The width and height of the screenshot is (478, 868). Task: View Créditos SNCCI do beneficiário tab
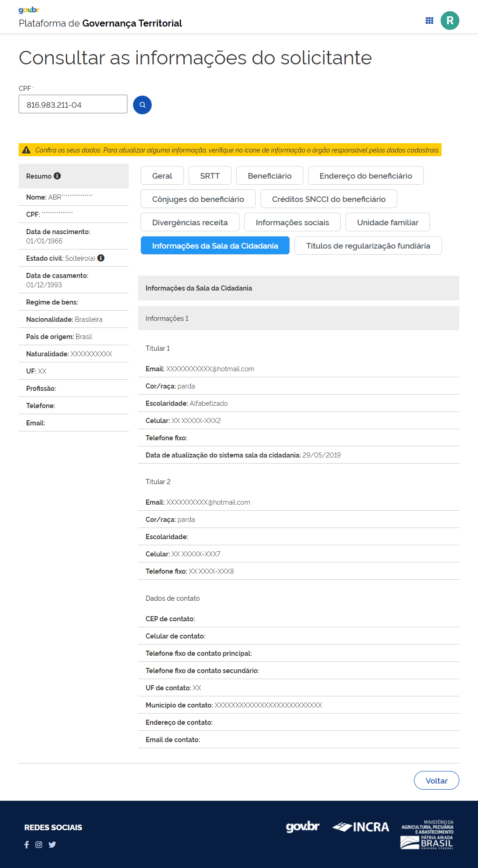[x=329, y=199]
